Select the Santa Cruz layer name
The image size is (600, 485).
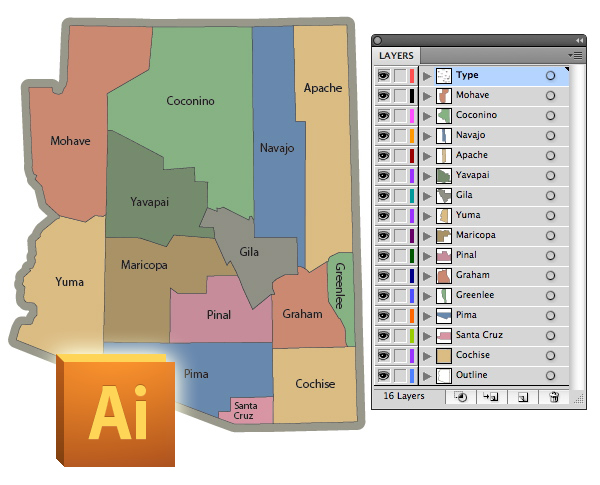[x=479, y=335]
